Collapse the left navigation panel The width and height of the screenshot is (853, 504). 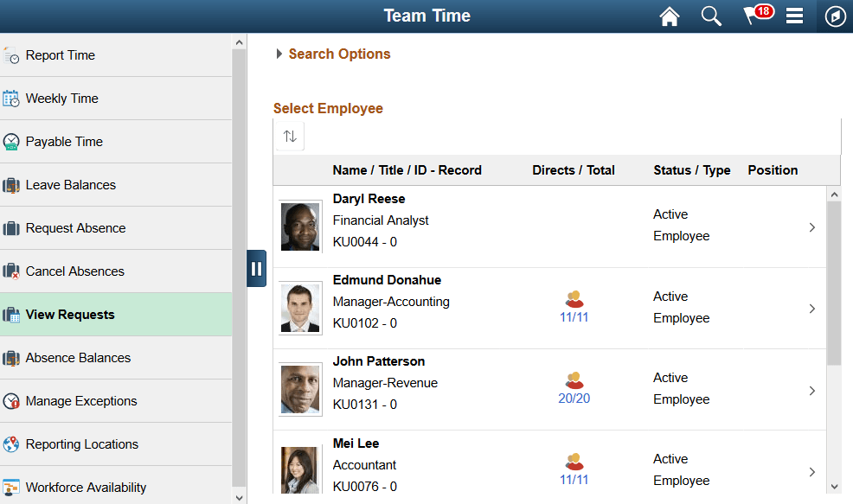[256, 268]
